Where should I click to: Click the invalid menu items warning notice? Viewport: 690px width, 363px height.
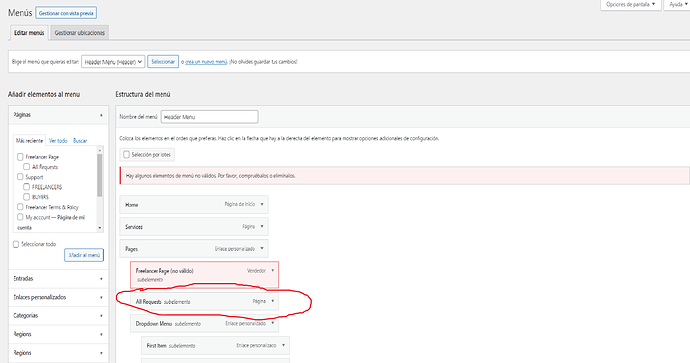(x=404, y=176)
